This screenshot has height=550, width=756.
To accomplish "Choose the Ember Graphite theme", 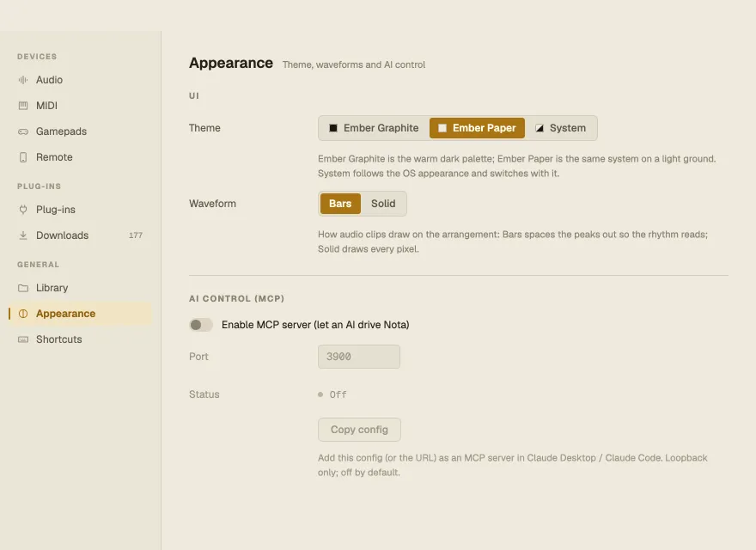I will (375, 128).
